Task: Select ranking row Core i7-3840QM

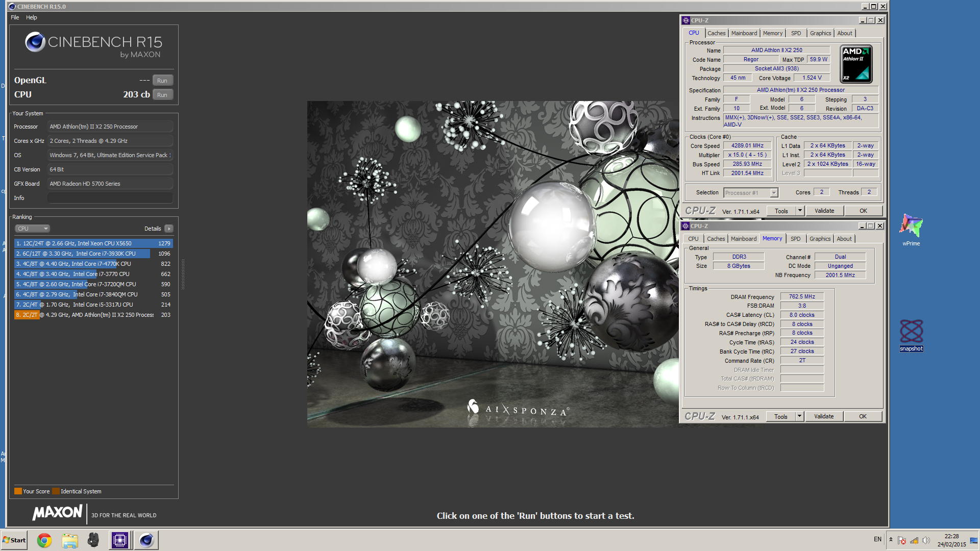Action: pyautogui.click(x=93, y=294)
